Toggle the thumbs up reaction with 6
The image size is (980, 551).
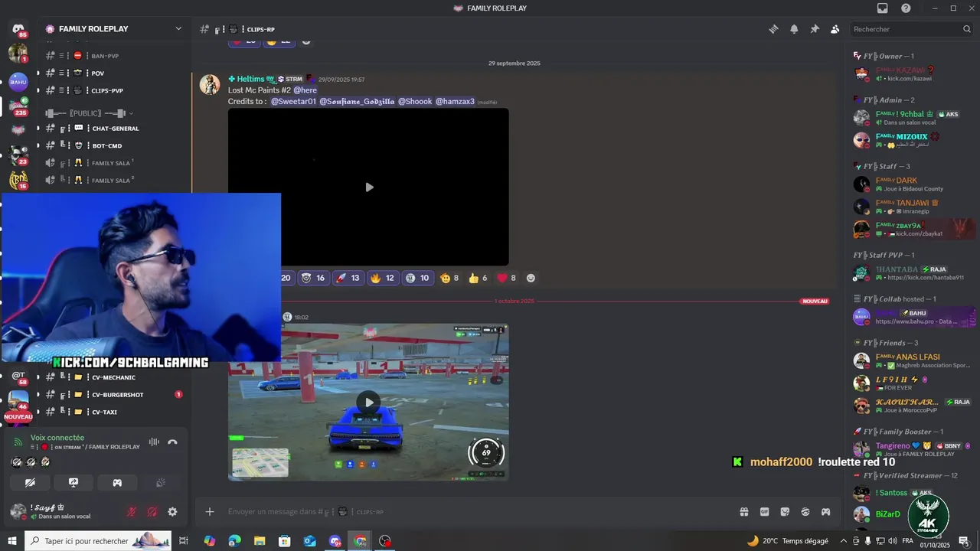coord(478,278)
